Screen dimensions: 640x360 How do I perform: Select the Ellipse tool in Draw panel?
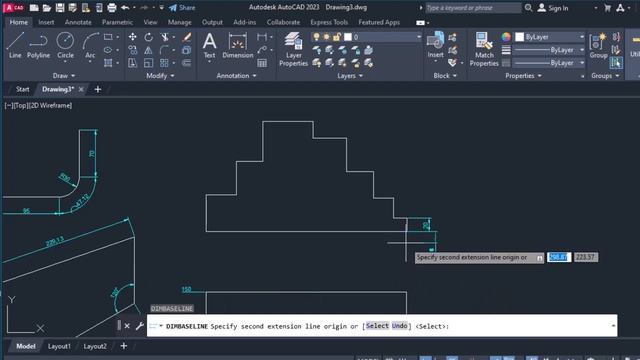click(x=108, y=50)
